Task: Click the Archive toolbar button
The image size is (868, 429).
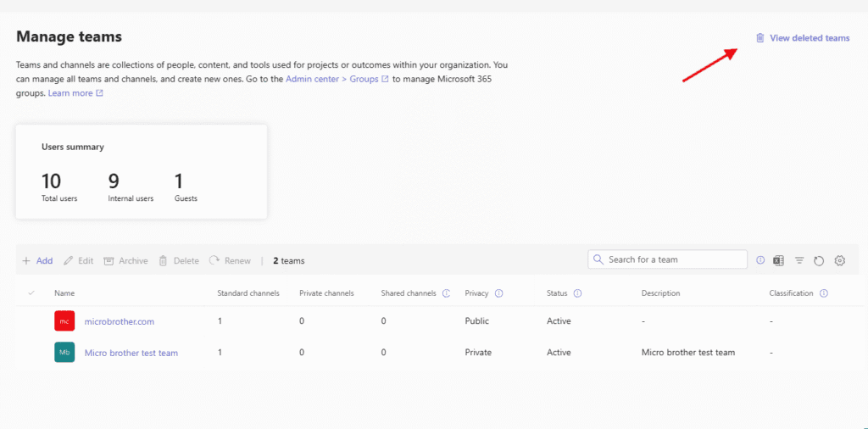Action: [x=125, y=261]
